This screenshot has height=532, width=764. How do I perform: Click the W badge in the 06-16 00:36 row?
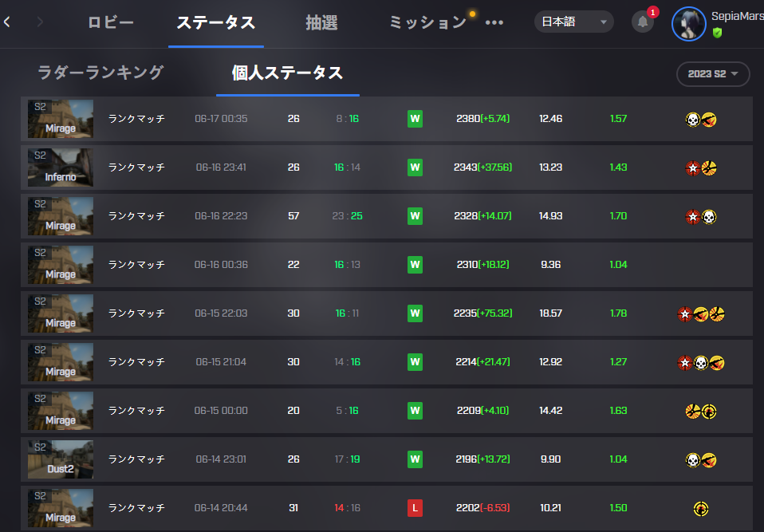pyautogui.click(x=415, y=265)
